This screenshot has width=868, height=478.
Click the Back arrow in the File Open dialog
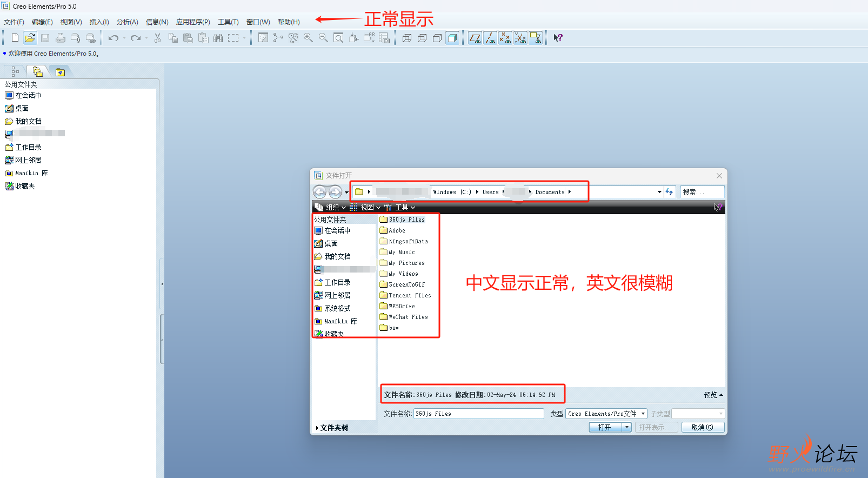tap(320, 192)
